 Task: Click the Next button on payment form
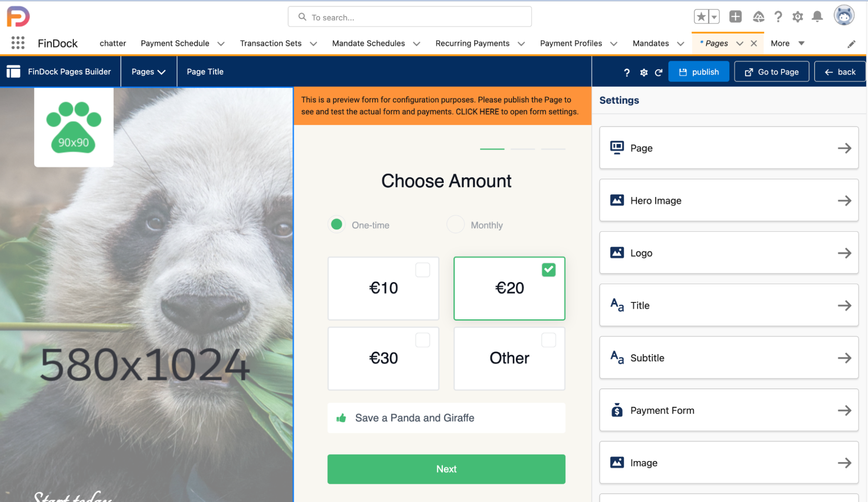tap(446, 469)
